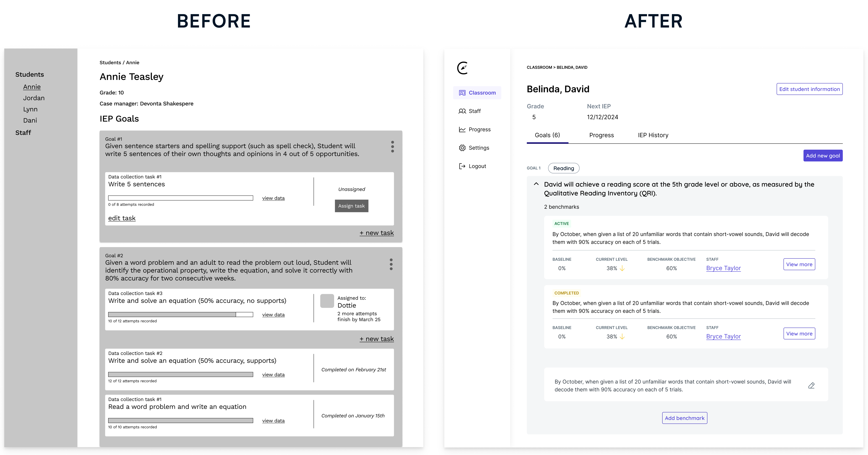Select Goals (6) tab
This screenshot has height=455, width=868.
547,135
